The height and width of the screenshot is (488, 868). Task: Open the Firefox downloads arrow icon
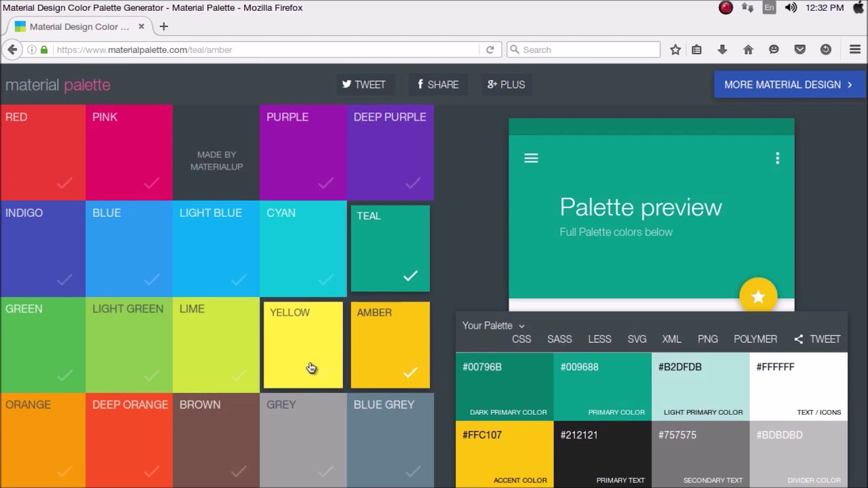(722, 49)
